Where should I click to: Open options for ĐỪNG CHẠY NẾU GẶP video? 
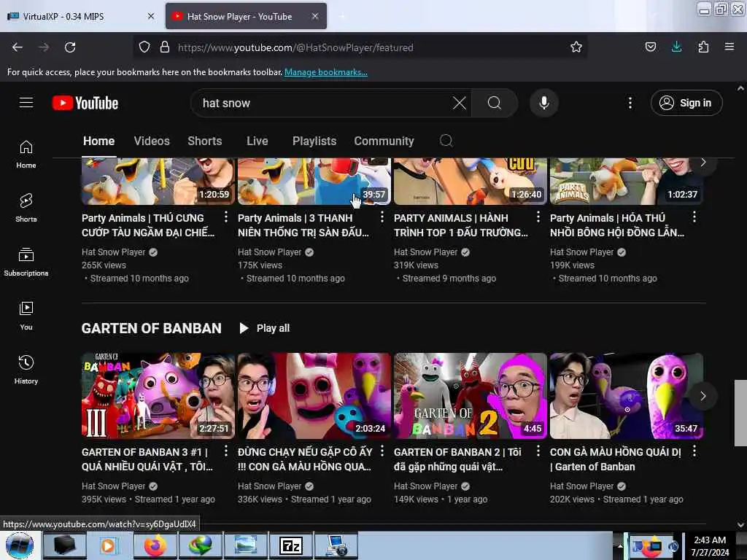pos(382,451)
